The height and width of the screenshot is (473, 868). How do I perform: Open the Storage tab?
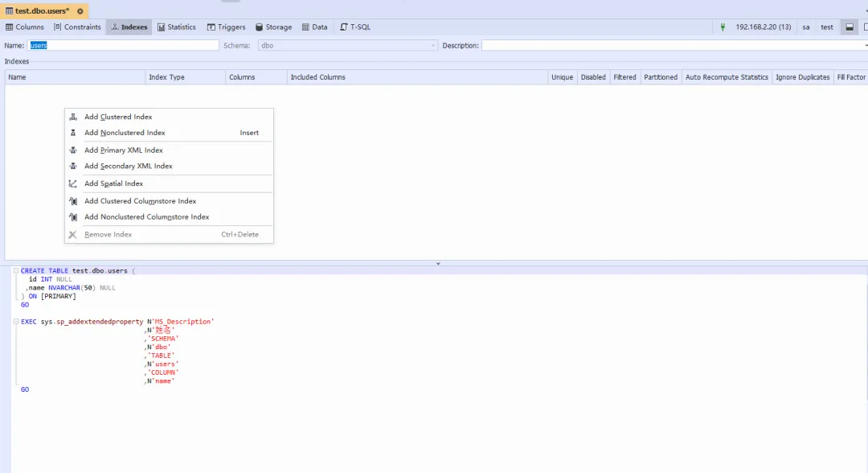click(273, 27)
